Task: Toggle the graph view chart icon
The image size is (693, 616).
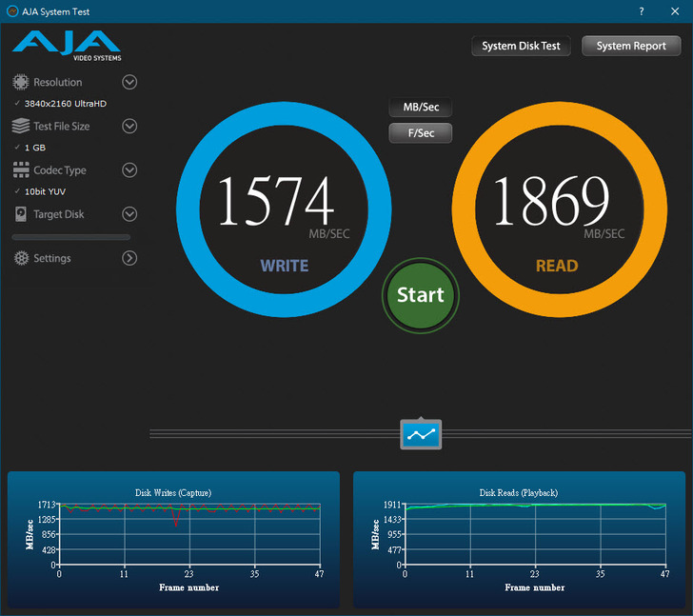Action: [x=420, y=434]
